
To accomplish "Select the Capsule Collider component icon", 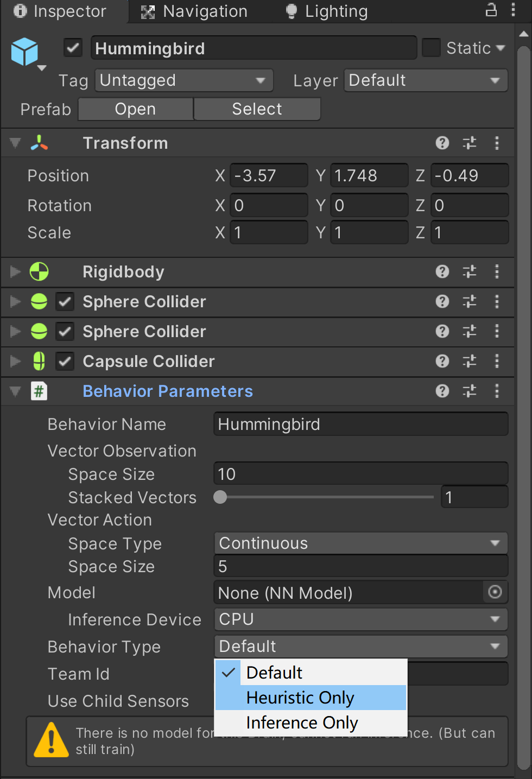I will 39,361.
